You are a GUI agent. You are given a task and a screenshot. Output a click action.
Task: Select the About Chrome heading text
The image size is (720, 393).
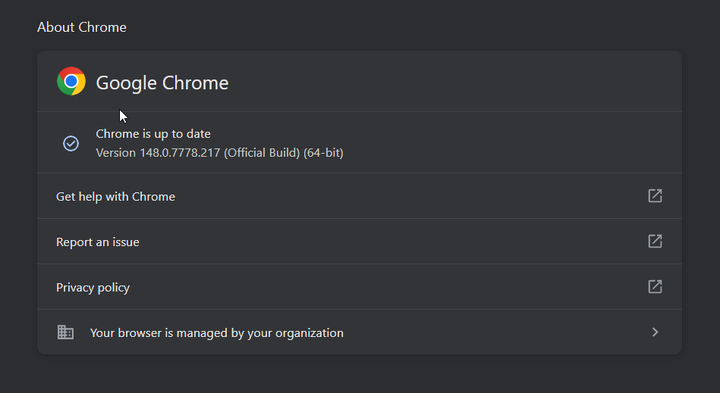[x=82, y=27]
